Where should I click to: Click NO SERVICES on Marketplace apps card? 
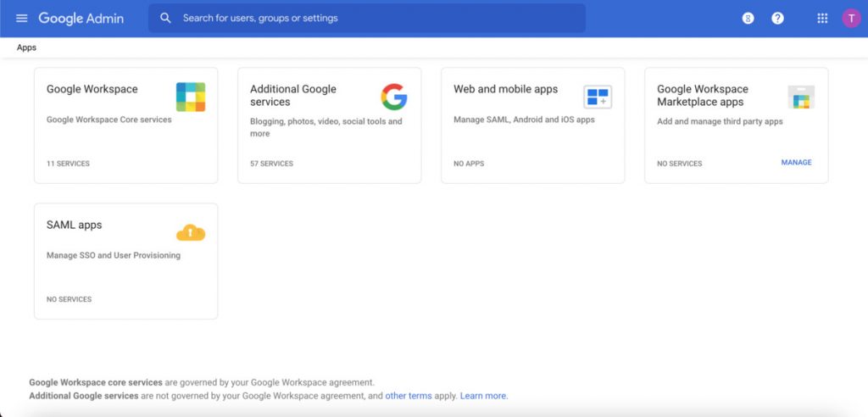[679, 164]
